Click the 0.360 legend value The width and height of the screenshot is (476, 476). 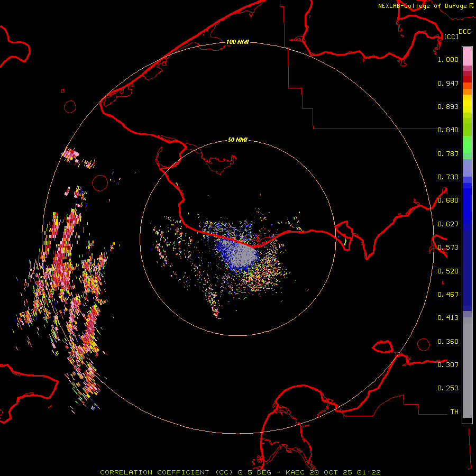coord(448,342)
